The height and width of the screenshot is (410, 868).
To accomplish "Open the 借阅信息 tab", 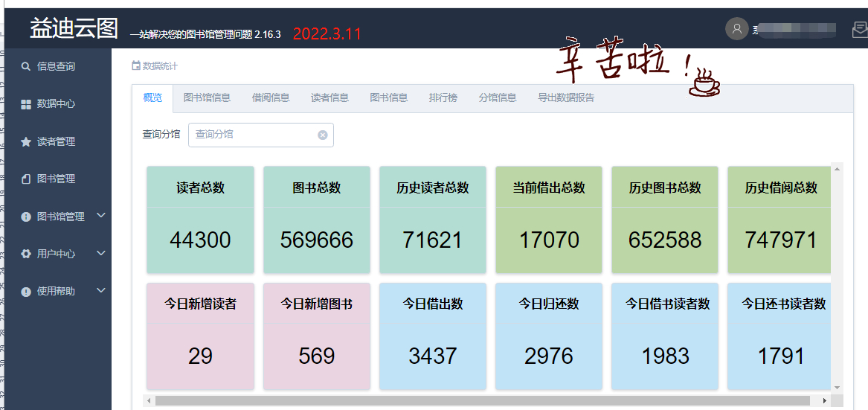I will (271, 97).
